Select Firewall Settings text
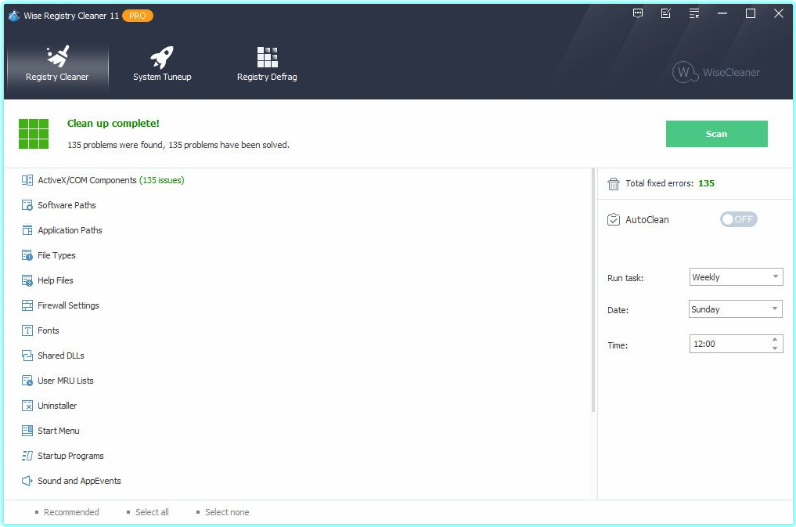796x527 pixels. pyautogui.click(x=68, y=306)
